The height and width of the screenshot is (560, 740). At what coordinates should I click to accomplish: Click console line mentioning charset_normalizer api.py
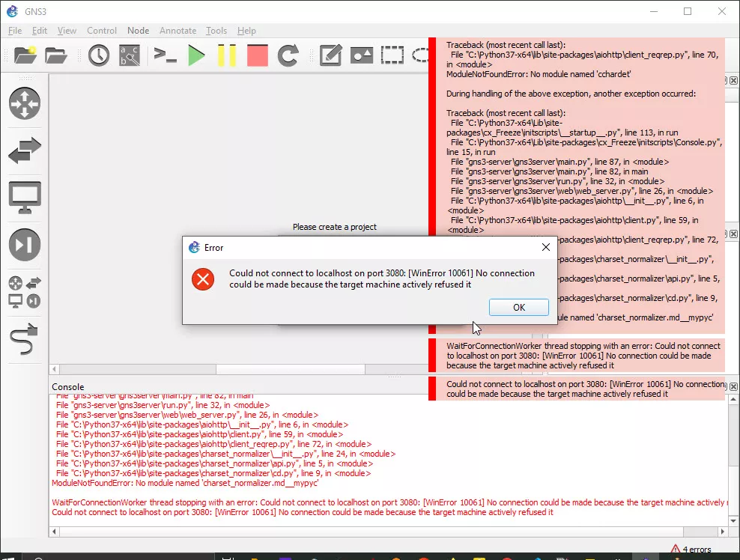(214, 463)
